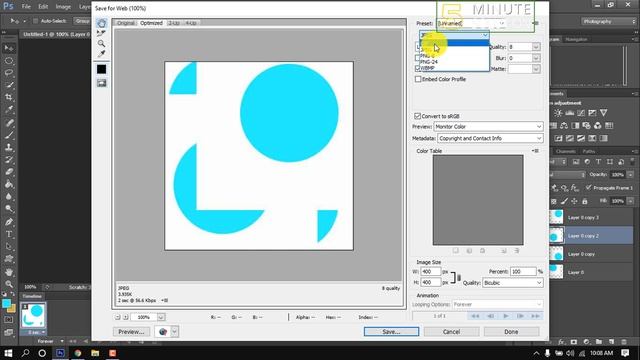Uncheck Convert to sRGB
The width and height of the screenshot is (640, 360).
(x=417, y=116)
